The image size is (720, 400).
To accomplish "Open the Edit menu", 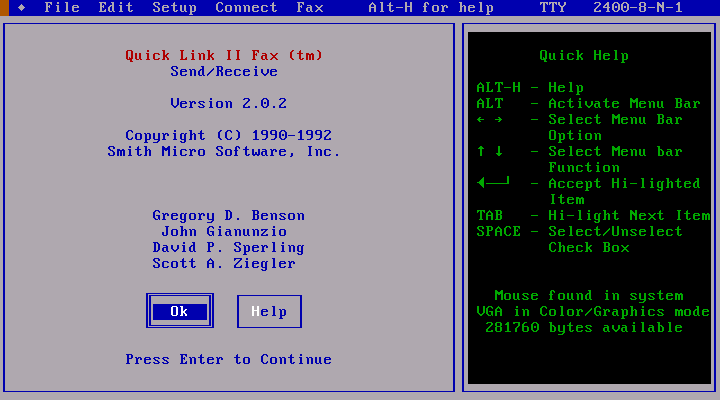I will click(x=116, y=7).
